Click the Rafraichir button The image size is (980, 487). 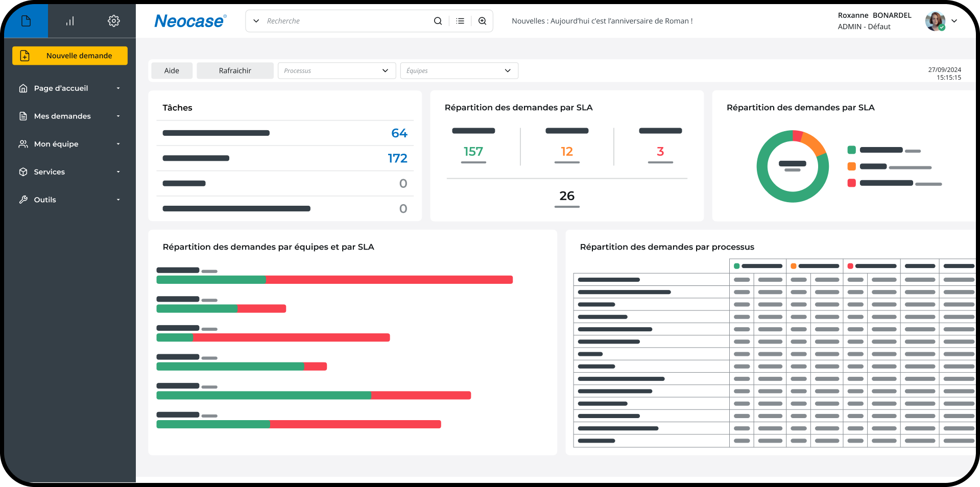[235, 70]
